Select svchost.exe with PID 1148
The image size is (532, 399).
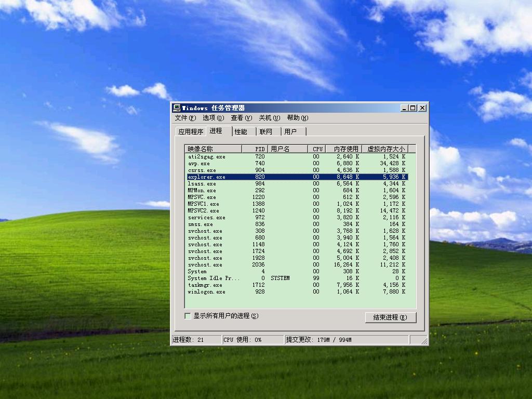(297, 244)
